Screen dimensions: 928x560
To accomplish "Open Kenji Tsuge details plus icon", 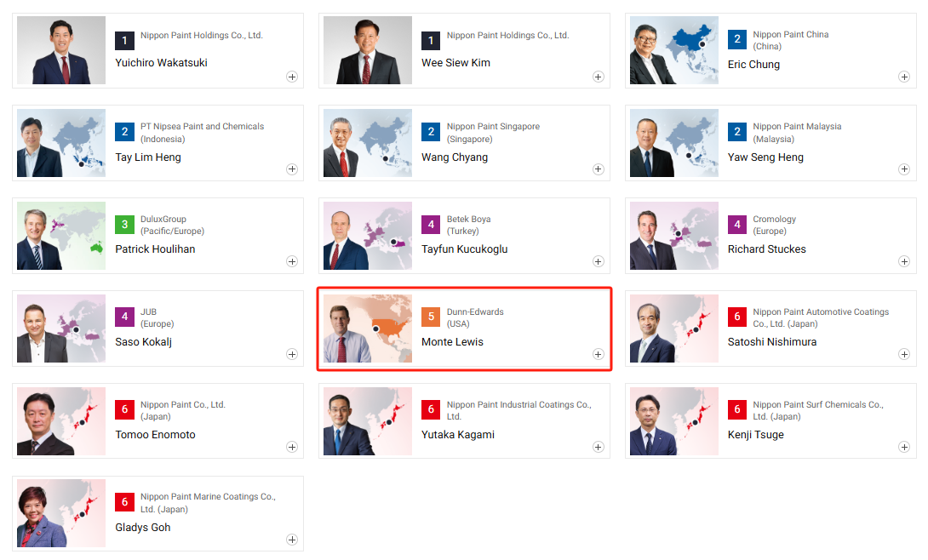I will pos(904,447).
